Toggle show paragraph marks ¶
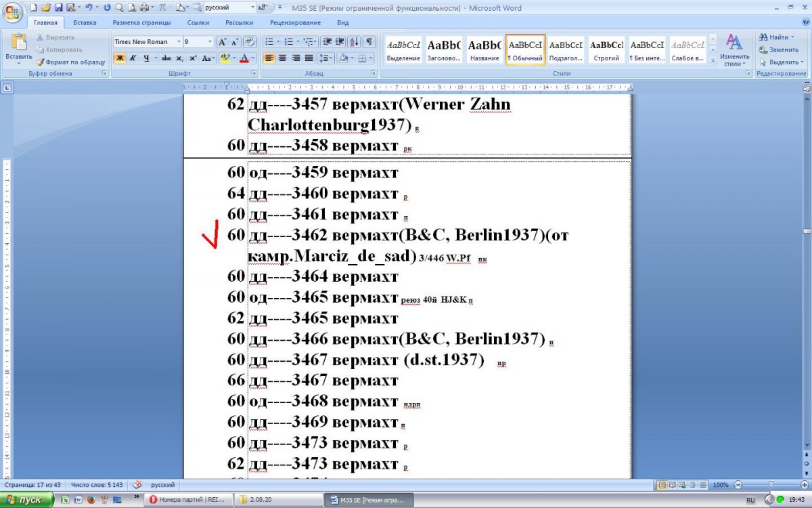The image size is (812, 508). point(370,41)
